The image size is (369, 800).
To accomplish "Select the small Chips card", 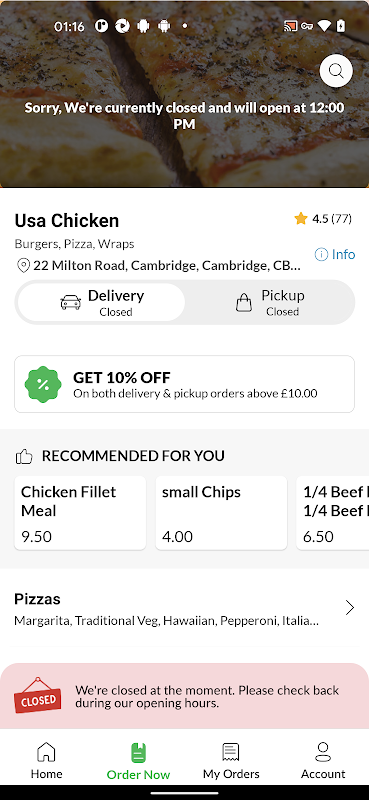I will [221, 513].
